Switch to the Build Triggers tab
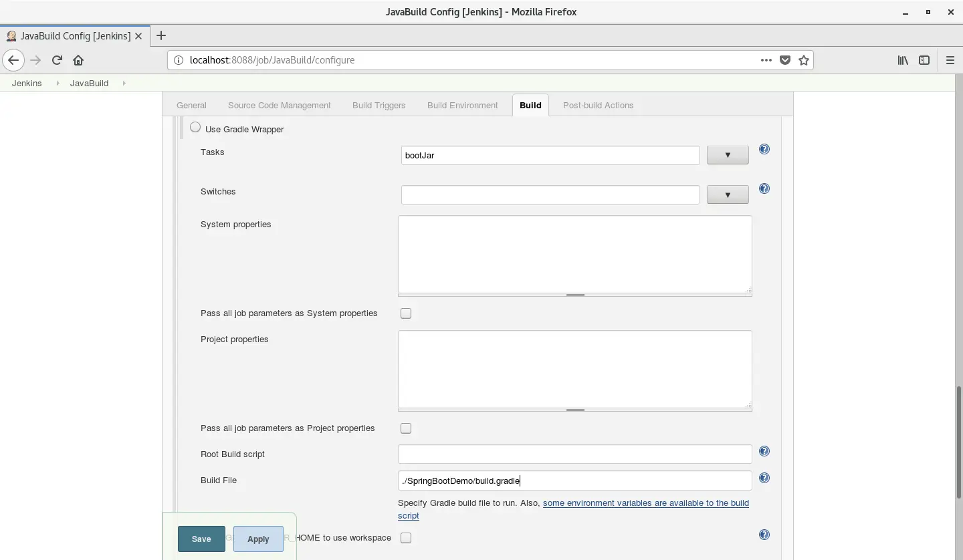The height and width of the screenshot is (560, 963). [x=379, y=106]
